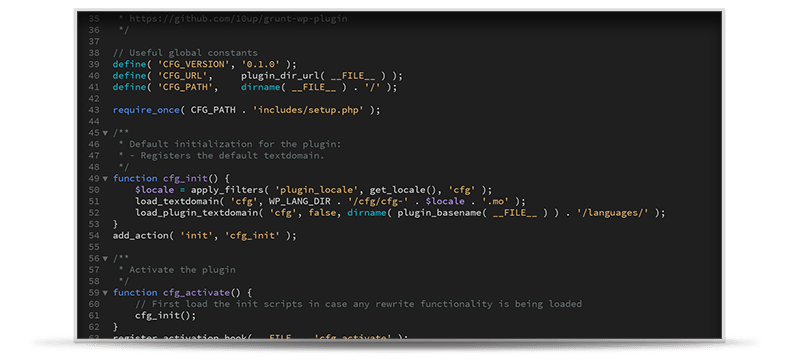Image resolution: width=800 pixels, height=361 pixels.
Task: Click 'Default initialization for the plugin:' comment
Action: coord(235,144)
